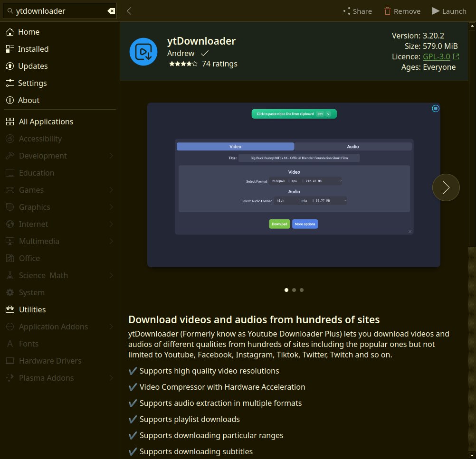Click the All Applications grid icon
This screenshot has width=476, height=459.
tap(10, 122)
